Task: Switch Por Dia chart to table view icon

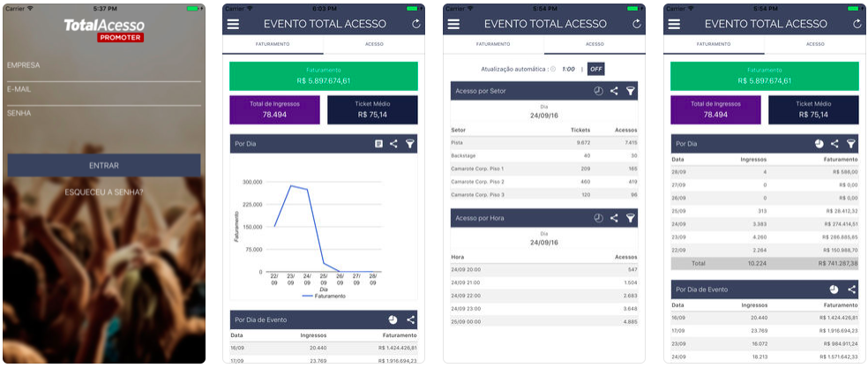Action: tap(378, 144)
